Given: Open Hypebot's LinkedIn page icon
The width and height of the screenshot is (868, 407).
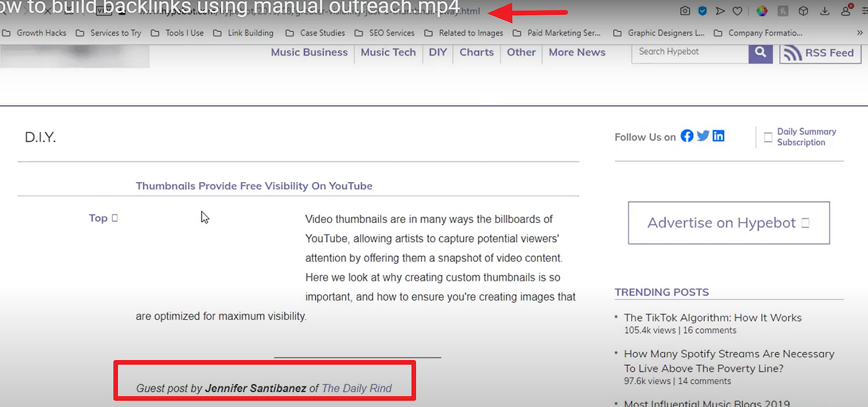Looking at the screenshot, I should (719, 136).
